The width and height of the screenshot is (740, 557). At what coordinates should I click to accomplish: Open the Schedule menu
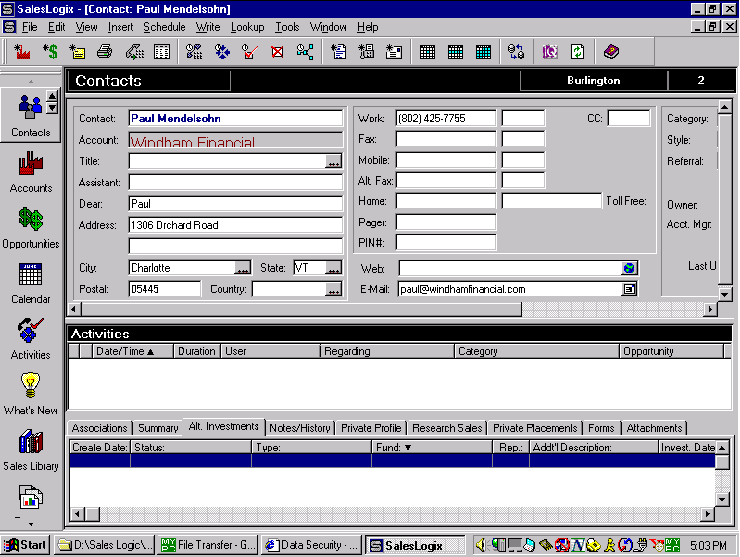[x=164, y=27]
